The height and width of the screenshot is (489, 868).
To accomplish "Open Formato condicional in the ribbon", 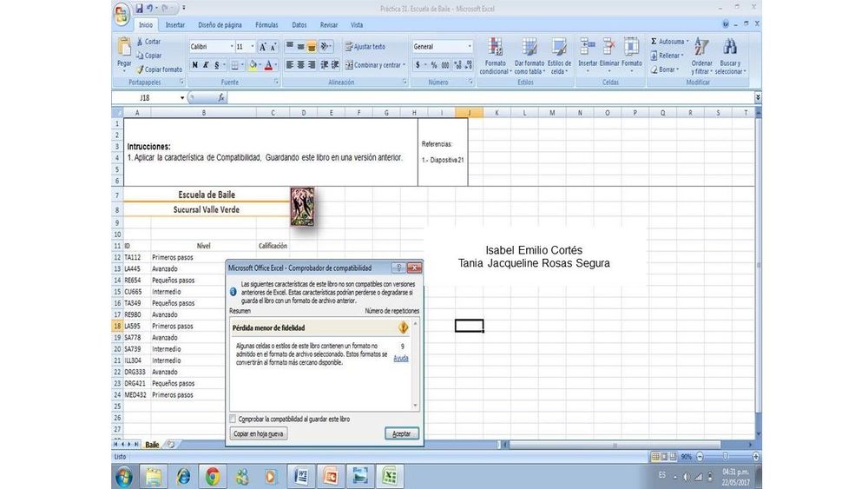I will (x=496, y=47).
